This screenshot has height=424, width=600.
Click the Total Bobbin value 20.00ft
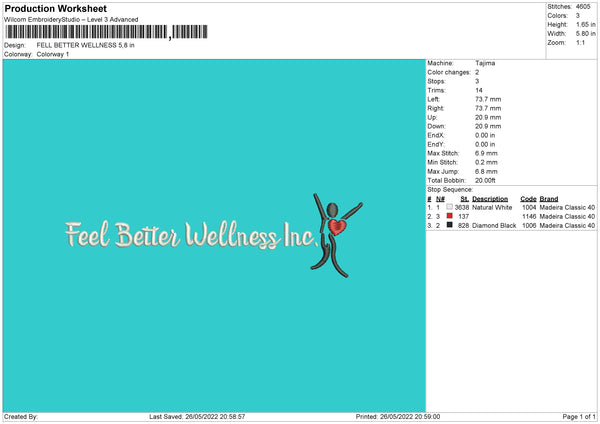pyautogui.click(x=485, y=180)
